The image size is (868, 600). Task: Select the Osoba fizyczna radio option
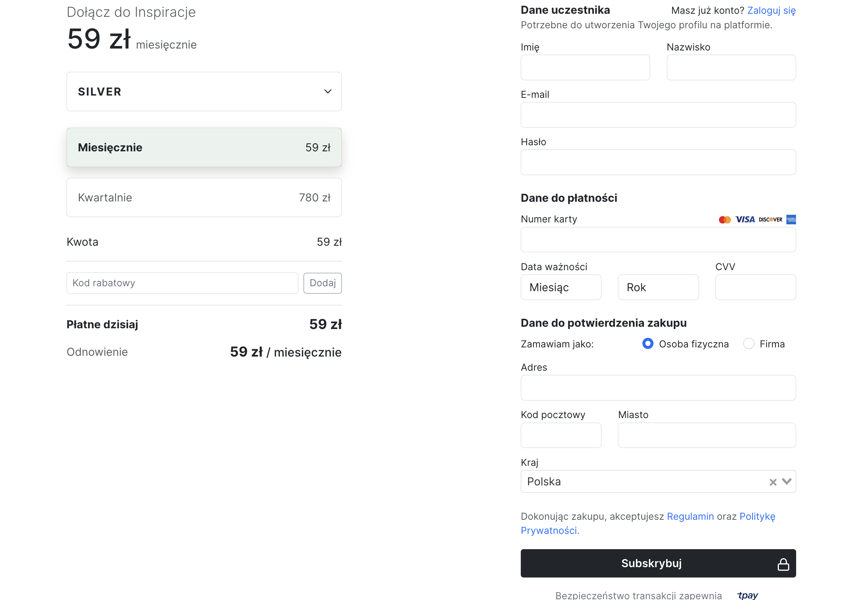(x=648, y=344)
